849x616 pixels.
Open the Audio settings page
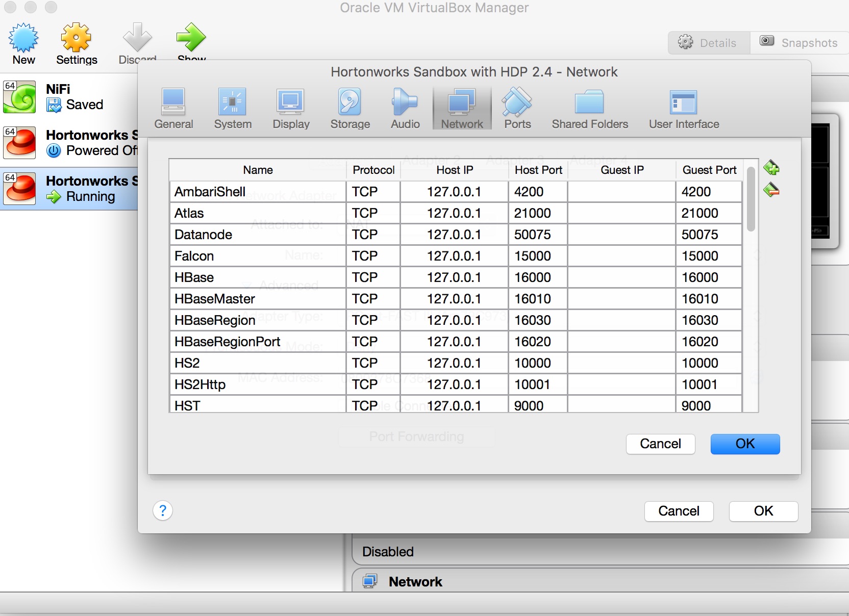coord(405,108)
